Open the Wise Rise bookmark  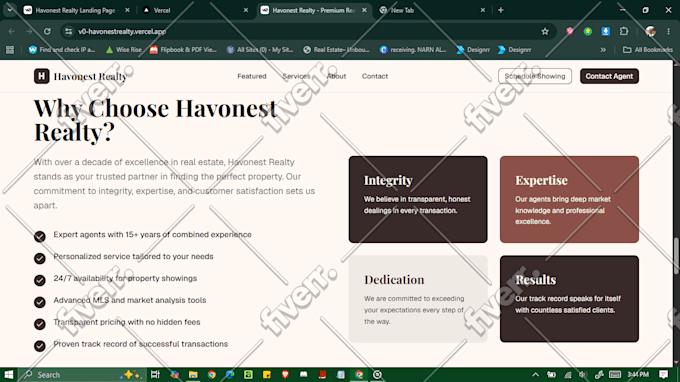124,50
